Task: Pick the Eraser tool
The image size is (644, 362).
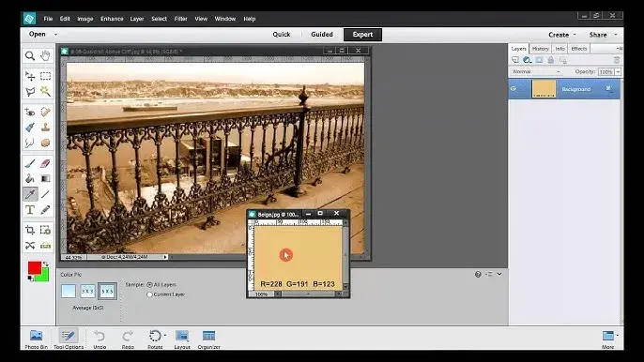Action: pyautogui.click(x=45, y=163)
